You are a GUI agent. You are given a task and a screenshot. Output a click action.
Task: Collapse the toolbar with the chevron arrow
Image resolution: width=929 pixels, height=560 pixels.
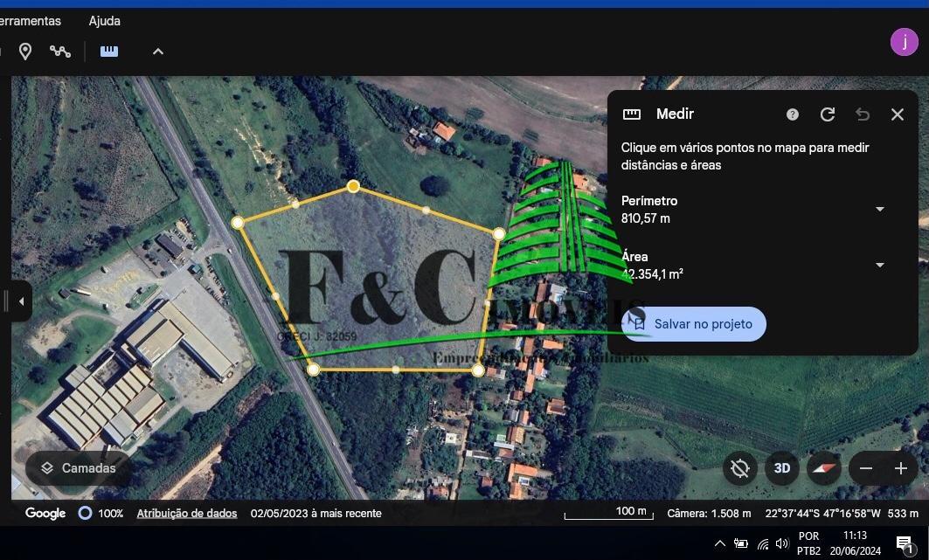(x=158, y=51)
